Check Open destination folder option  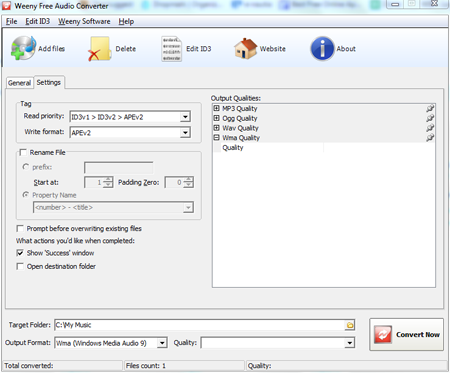click(x=20, y=266)
